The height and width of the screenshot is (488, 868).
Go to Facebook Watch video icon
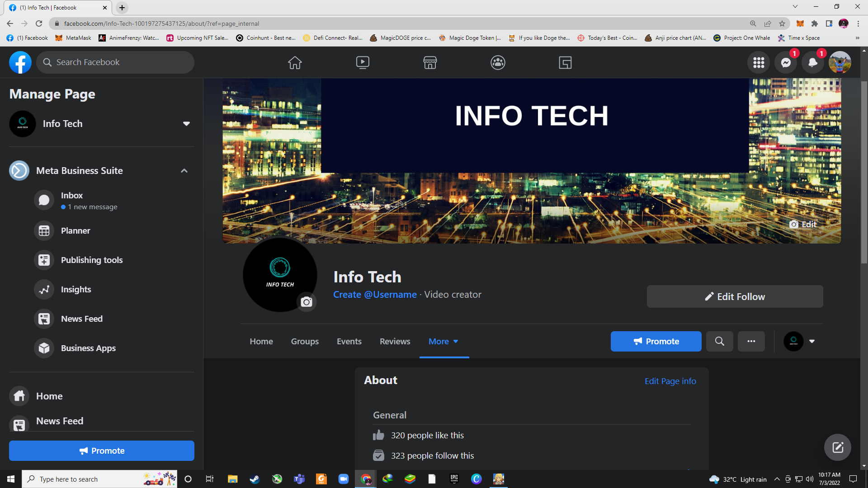tap(363, 62)
